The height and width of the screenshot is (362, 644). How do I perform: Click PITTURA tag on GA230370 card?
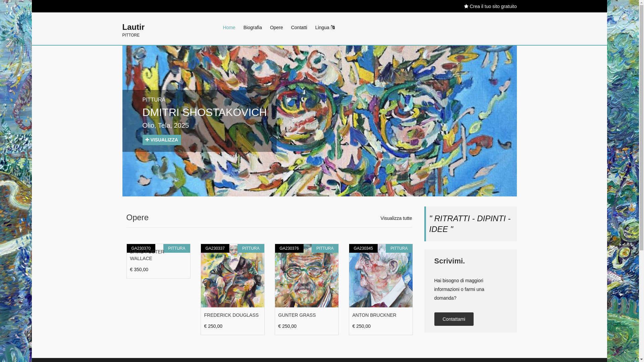click(177, 248)
